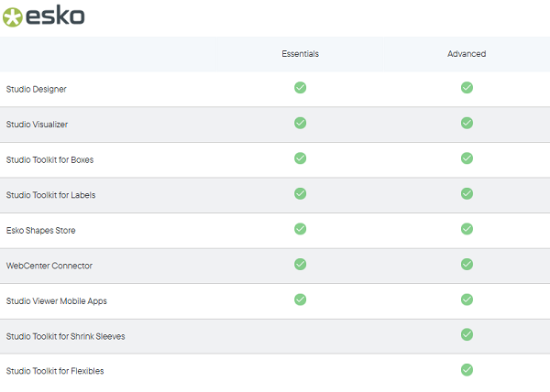Click Advanced checkmark for Studio Toolkit for Flexibles
Screen dimensions: 550x392
pyautogui.click(x=467, y=370)
